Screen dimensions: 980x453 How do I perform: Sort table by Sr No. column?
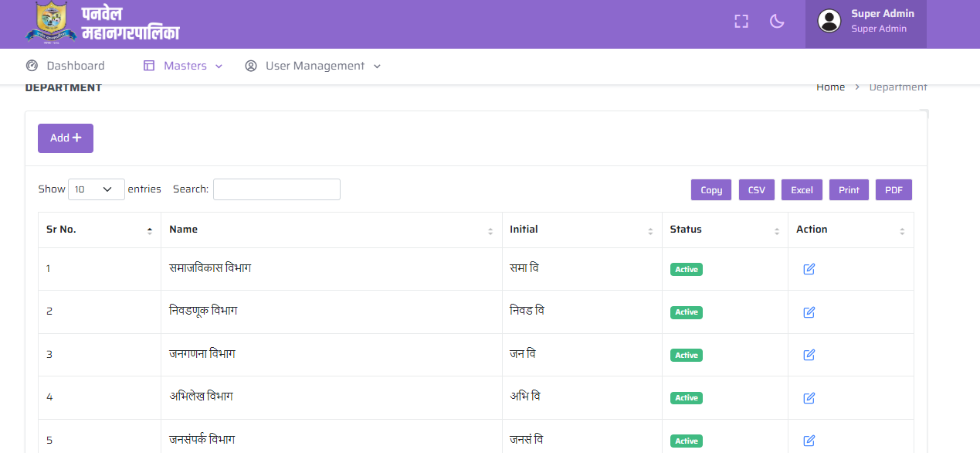point(99,230)
